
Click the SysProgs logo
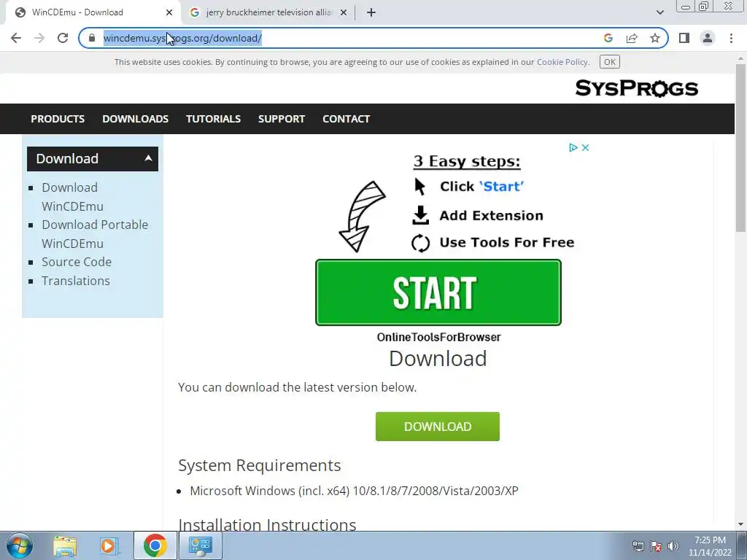636,88
